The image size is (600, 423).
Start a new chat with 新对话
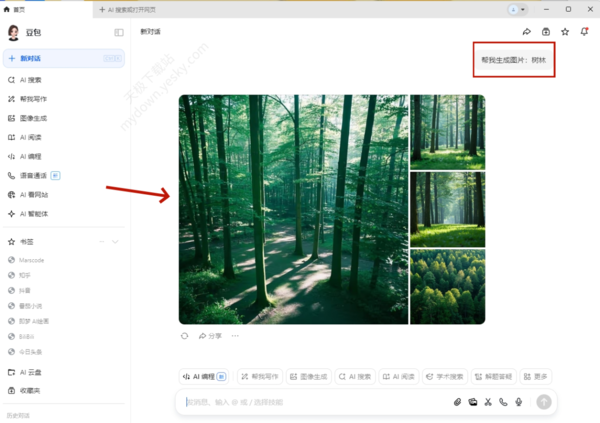click(x=64, y=58)
